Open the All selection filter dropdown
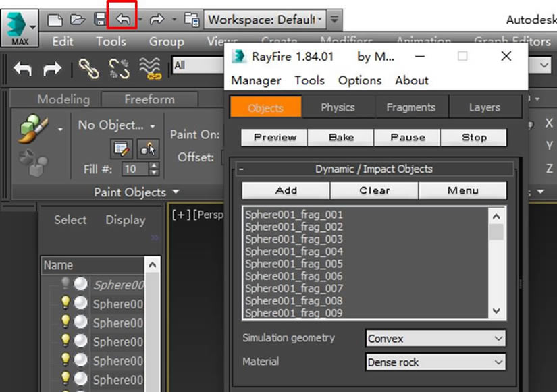Image resolution: width=557 pixels, height=392 pixels. coord(198,65)
